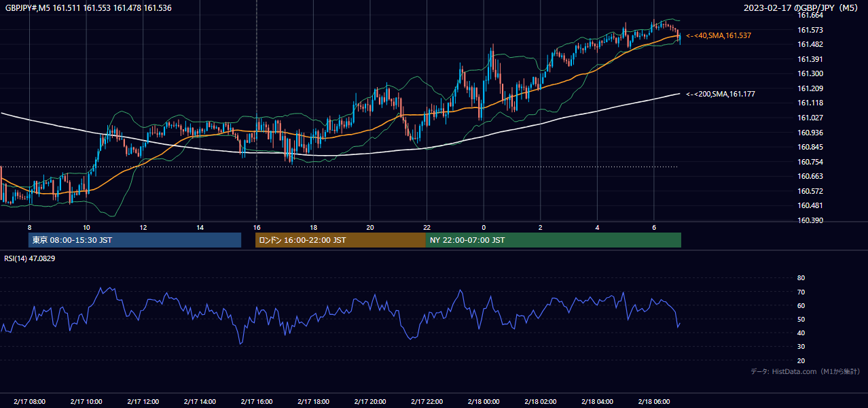Click the 2/18 04:00 bottom time label
The width and height of the screenshot is (868, 408).
tap(597, 402)
